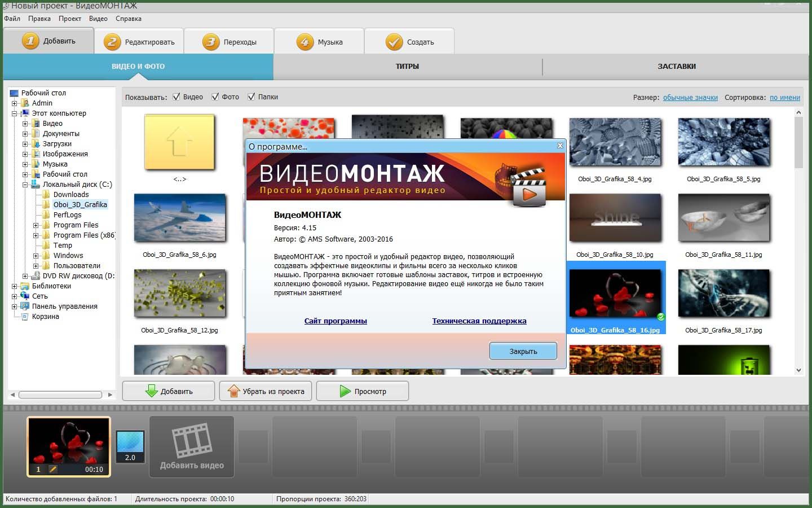Viewport: 812px width, 508px height.
Task: Click the Downloads folder icon in the tree
Action: click(x=46, y=195)
